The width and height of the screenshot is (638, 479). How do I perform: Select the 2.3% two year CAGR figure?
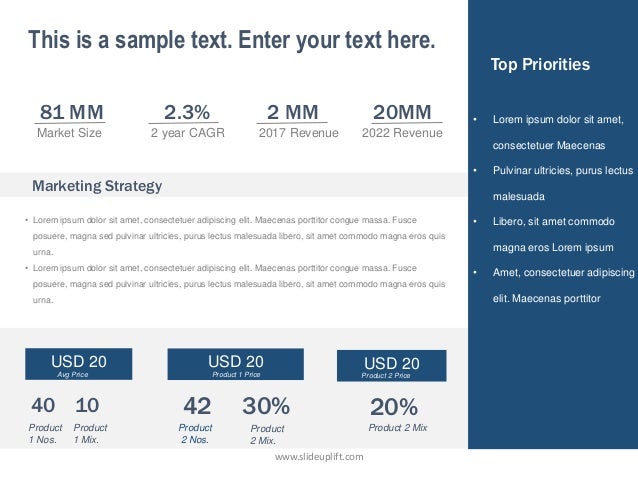(187, 121)
